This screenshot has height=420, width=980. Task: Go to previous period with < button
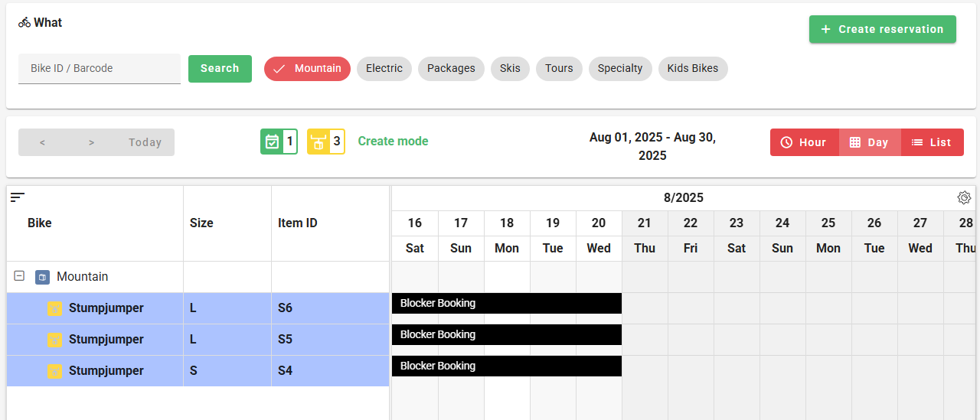[x=42, y=142]
